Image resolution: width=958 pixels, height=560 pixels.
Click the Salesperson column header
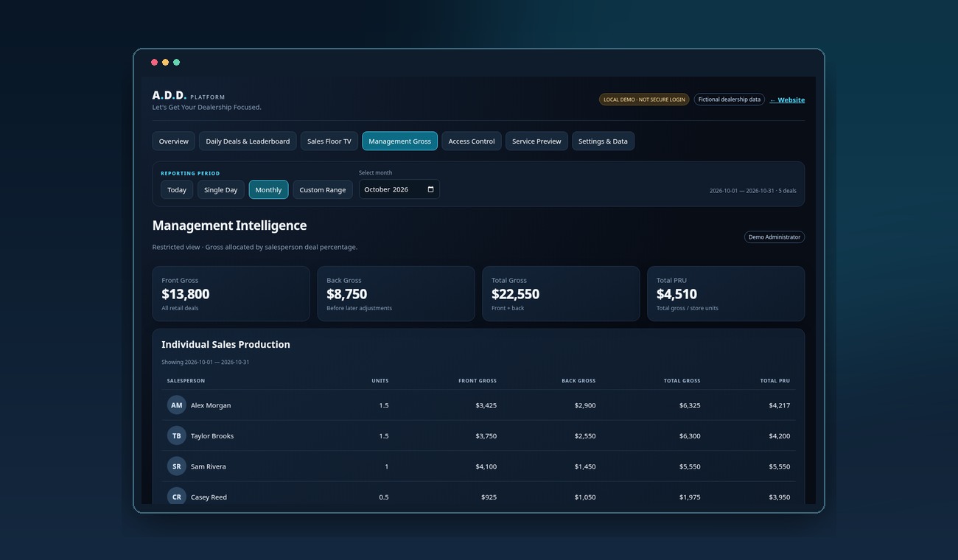186,381
